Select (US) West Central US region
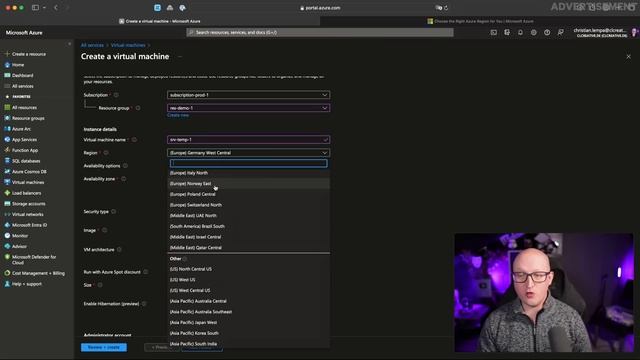This screenshot has width=640, height=360. (x=249, y=290)
